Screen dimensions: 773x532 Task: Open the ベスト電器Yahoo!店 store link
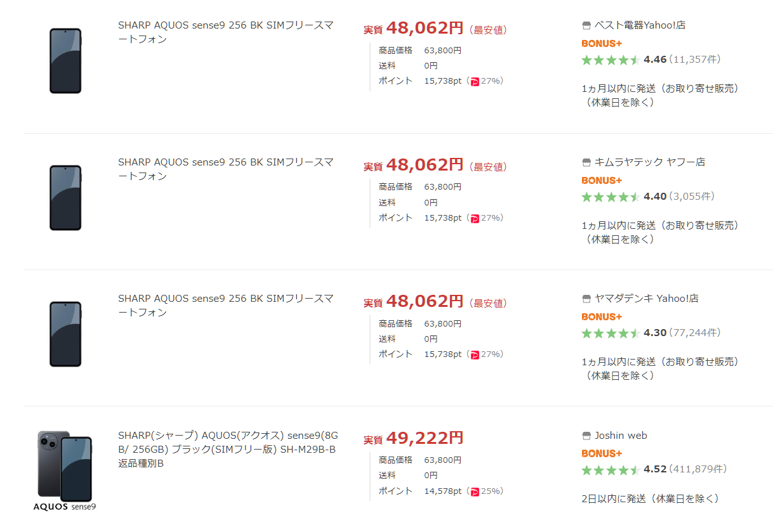640,25
